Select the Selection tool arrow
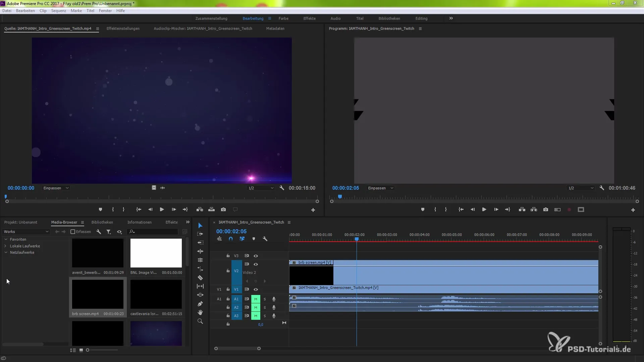Image resolution: width=644 pixels, height=362 pixels. [200, 225]
